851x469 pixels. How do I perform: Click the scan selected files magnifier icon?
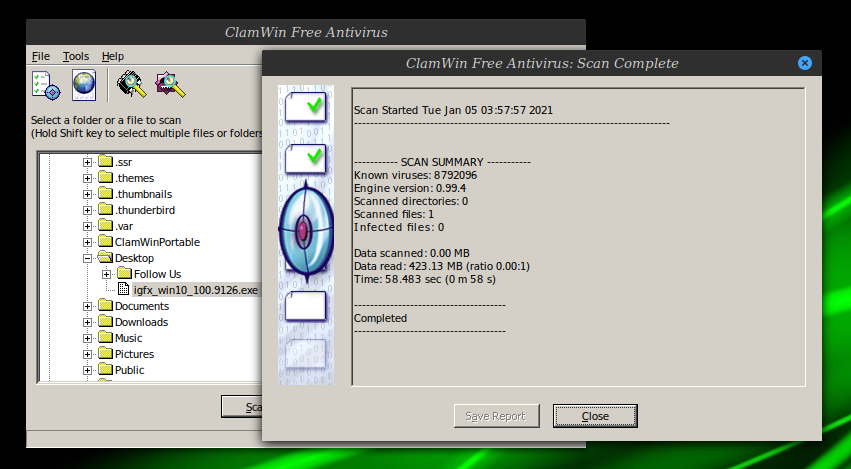[x=170, y=85]
